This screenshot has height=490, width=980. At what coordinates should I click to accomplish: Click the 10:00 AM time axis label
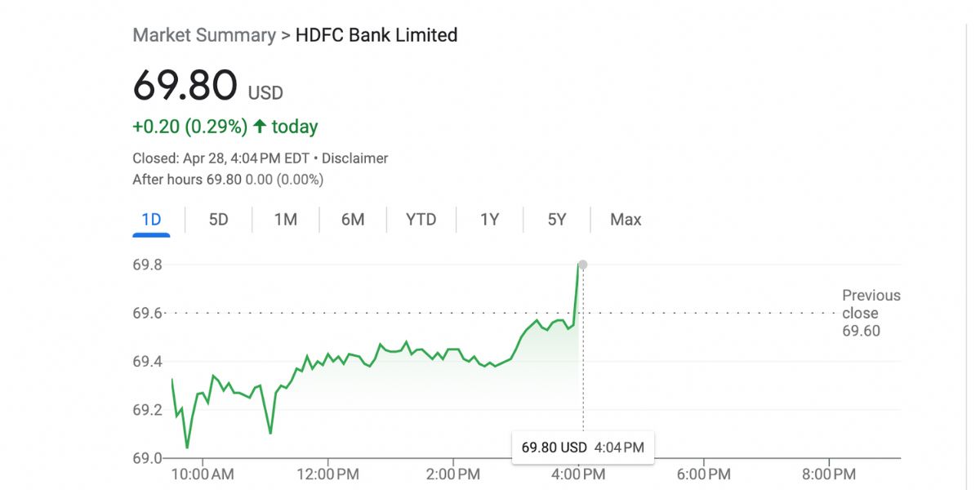[x=203, y=474]
